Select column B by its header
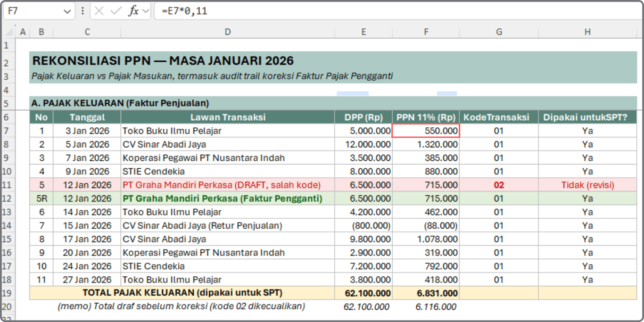The height and width of the screenshot is (322, 644). tap(41, 32)
